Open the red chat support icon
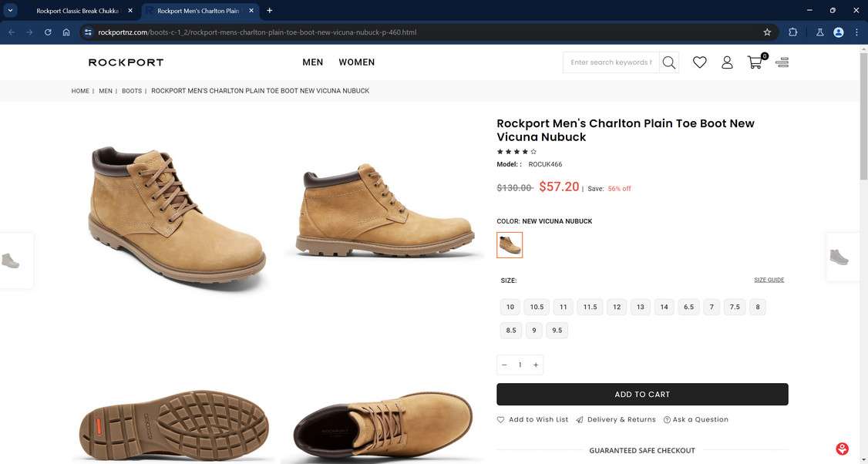 [x=843, y=449]
